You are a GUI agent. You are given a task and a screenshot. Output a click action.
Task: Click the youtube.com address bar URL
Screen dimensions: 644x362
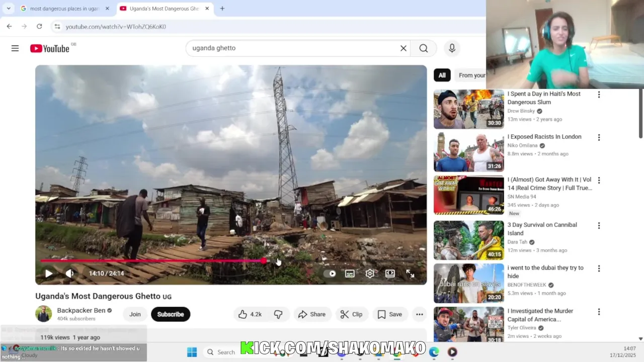(116, 27)
